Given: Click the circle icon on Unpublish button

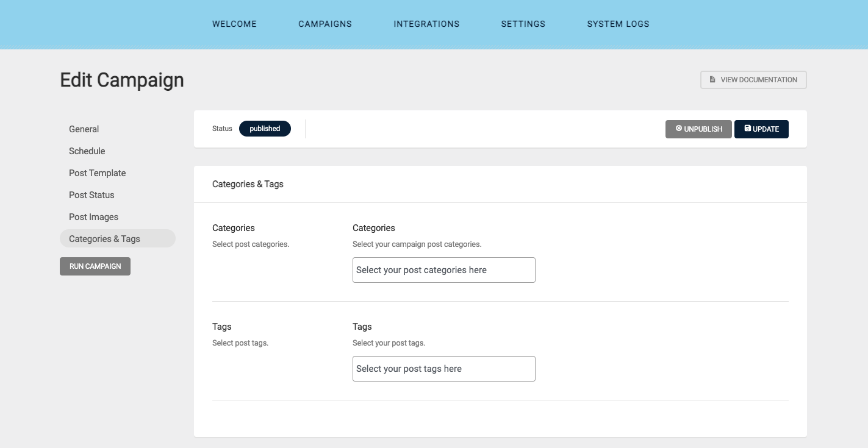Looking at the screenshot, I should point(678,129).
